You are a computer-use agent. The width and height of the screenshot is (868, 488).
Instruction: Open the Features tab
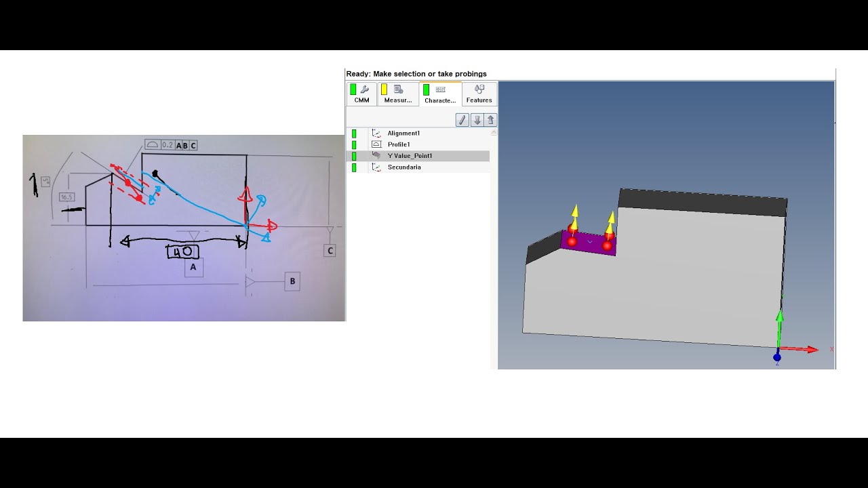479,94
